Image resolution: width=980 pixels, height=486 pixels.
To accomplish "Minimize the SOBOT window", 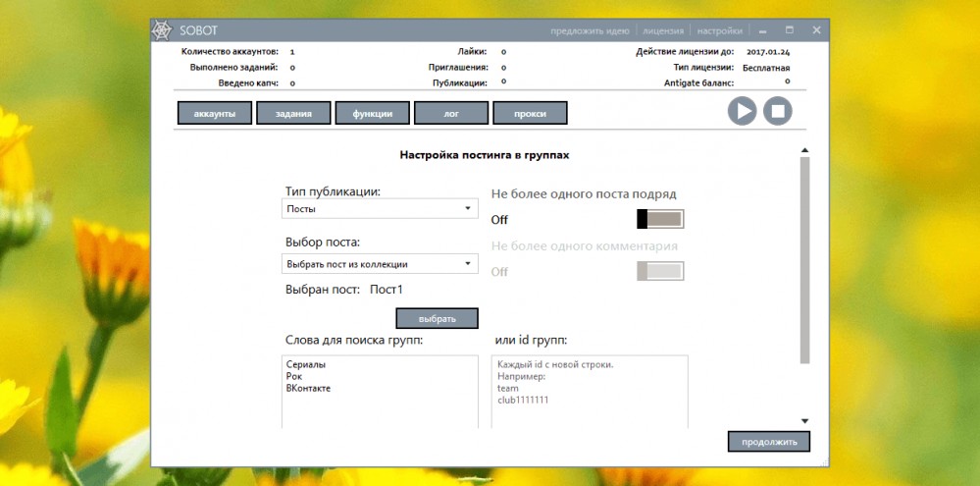I will tap(763, 30).
